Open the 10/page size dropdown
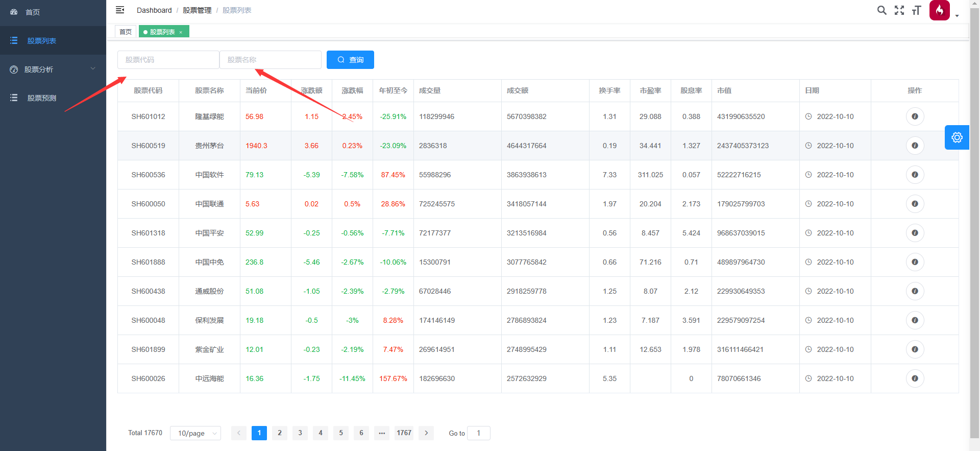980x451 pixels. pos(195,433)
